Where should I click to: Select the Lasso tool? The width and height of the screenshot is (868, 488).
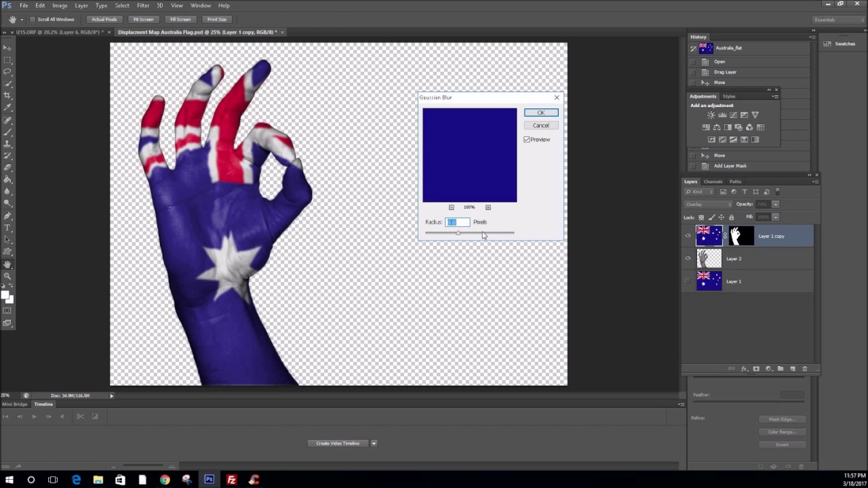7,71
